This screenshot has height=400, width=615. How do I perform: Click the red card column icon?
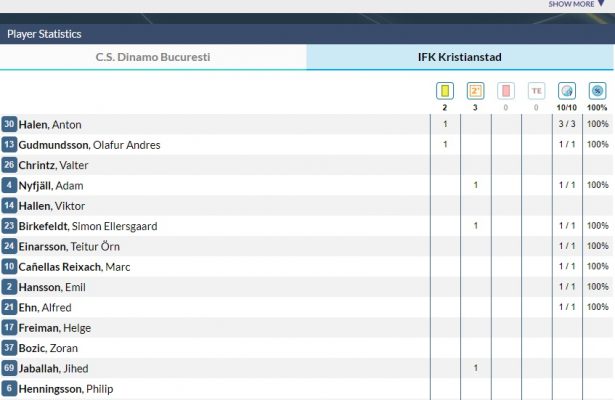[x=506, y=91]
